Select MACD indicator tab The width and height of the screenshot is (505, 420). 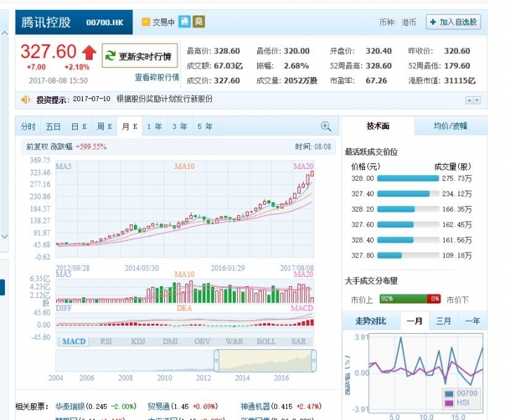click(x=74, y=341)
